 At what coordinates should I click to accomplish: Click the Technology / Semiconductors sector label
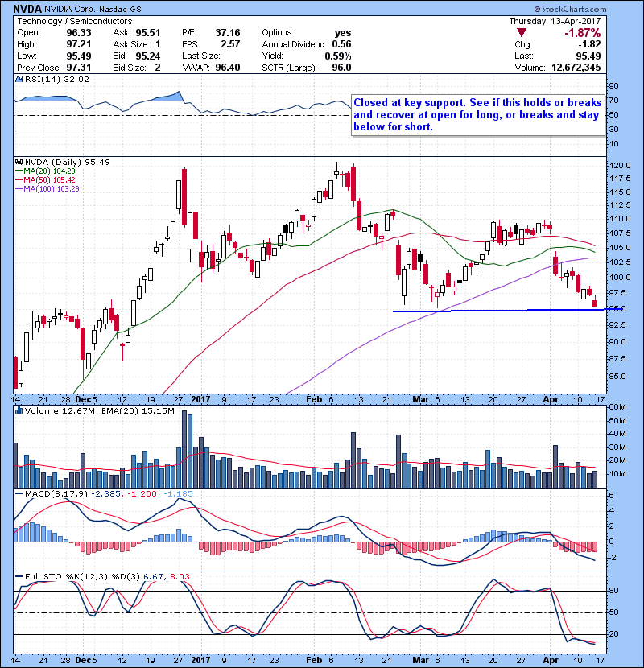(x=75, y=21)
